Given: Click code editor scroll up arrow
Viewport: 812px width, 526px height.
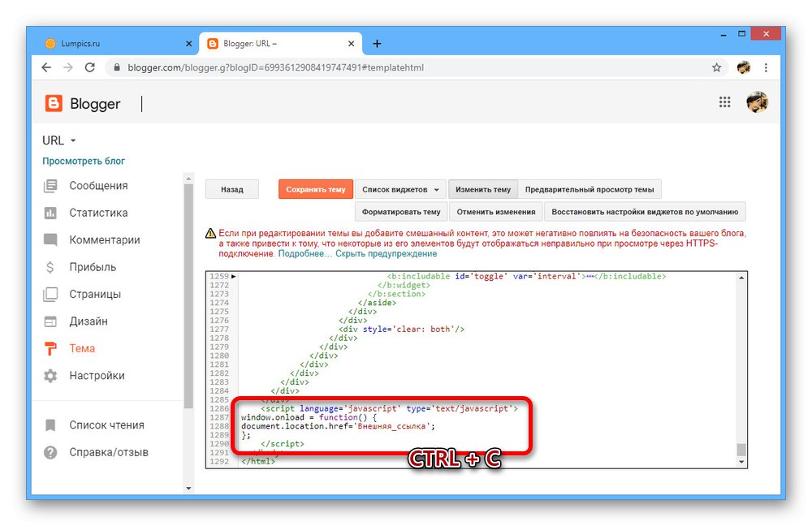Looking at the screenshot, I should (x=741, y=278).
